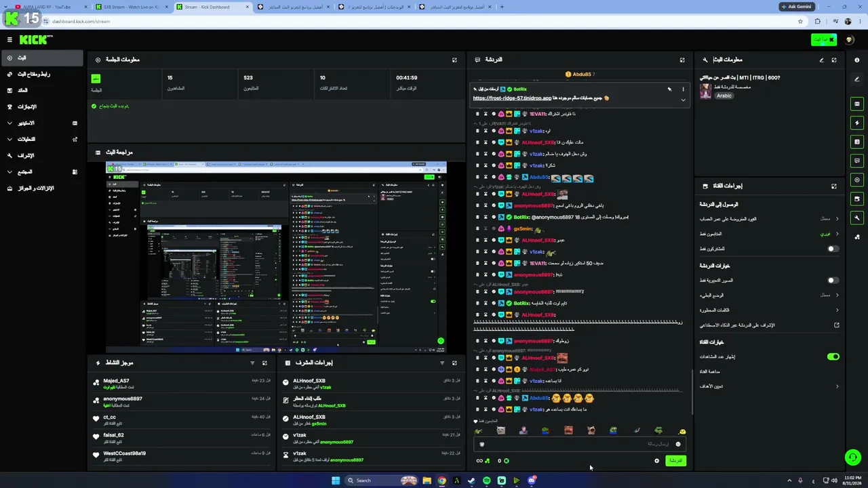
Task: Open filter dropdown in إجراءات المشرف panel
Action: point(442,363)
